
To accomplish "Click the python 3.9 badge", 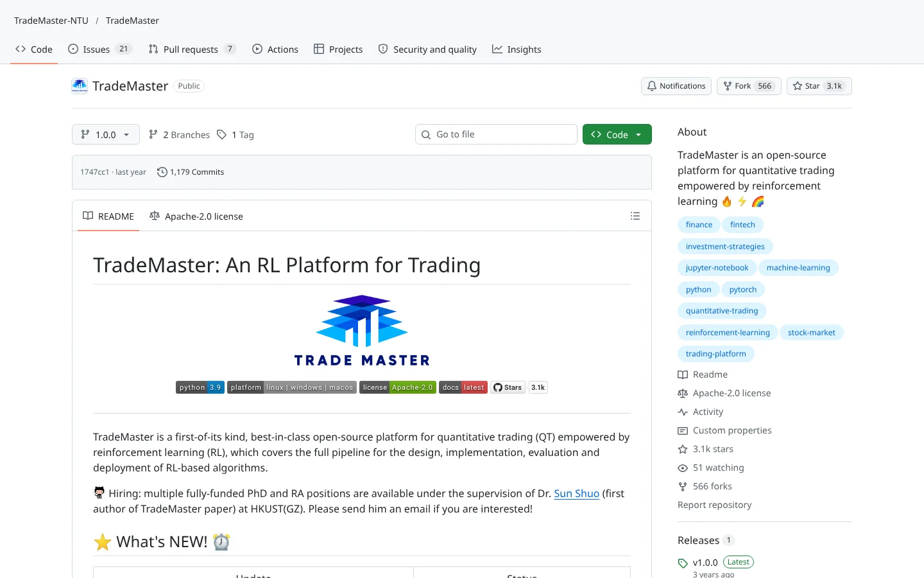I will click(200, 387).
